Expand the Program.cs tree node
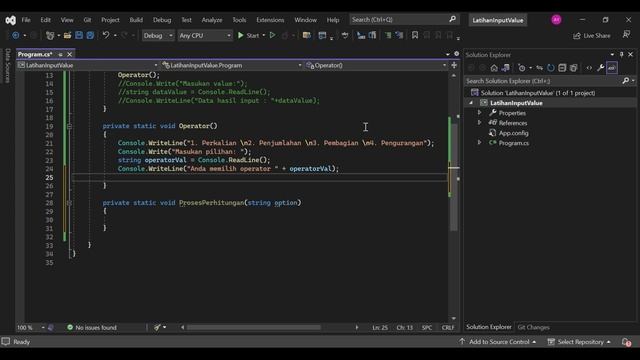640x360 pixels. [x=480, y=142]
